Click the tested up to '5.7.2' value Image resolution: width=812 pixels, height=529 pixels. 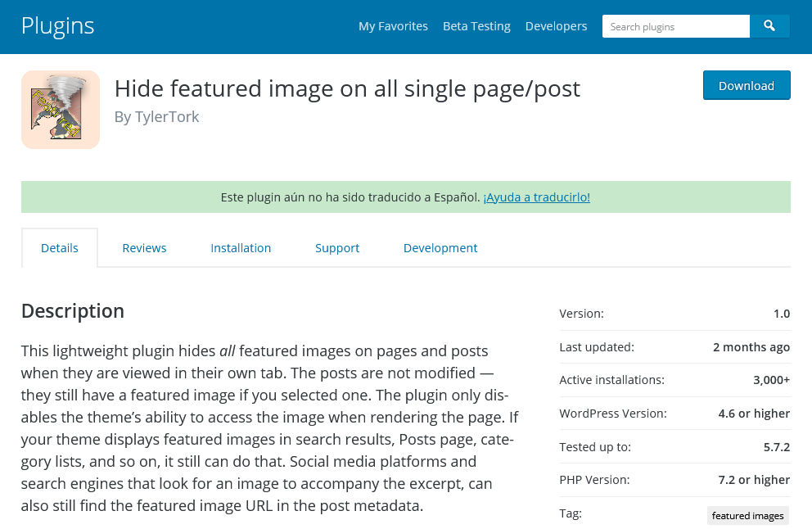click(777, 447)
